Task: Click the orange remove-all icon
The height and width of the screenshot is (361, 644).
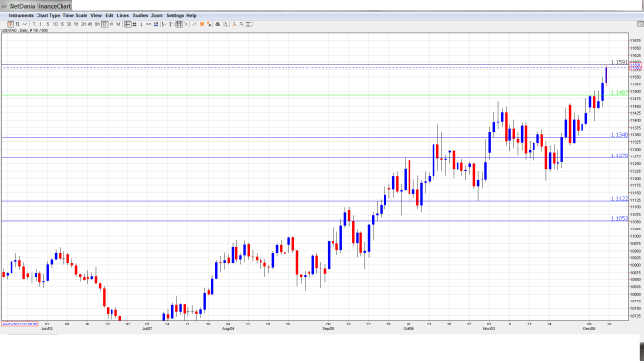Action: point(209,24)
